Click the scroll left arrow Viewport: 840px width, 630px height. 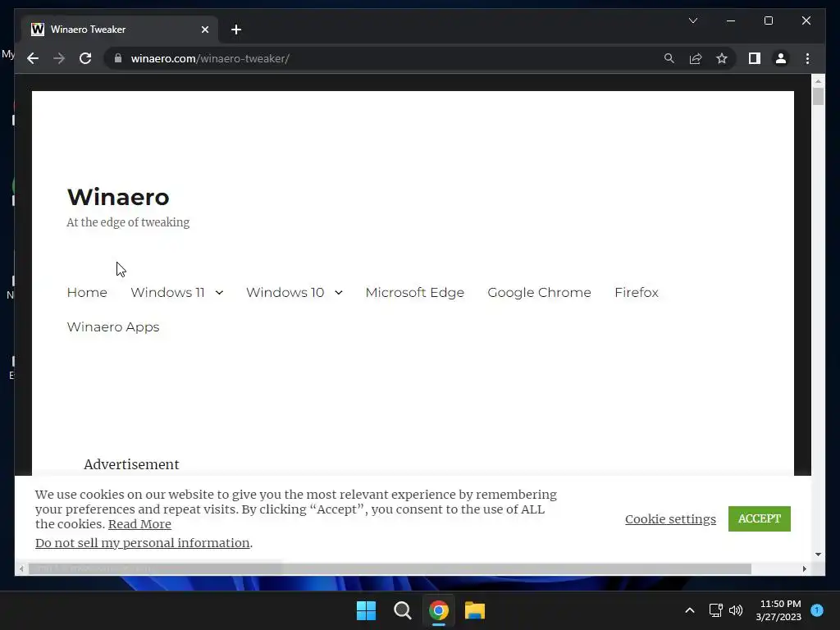tap(21, 569)
